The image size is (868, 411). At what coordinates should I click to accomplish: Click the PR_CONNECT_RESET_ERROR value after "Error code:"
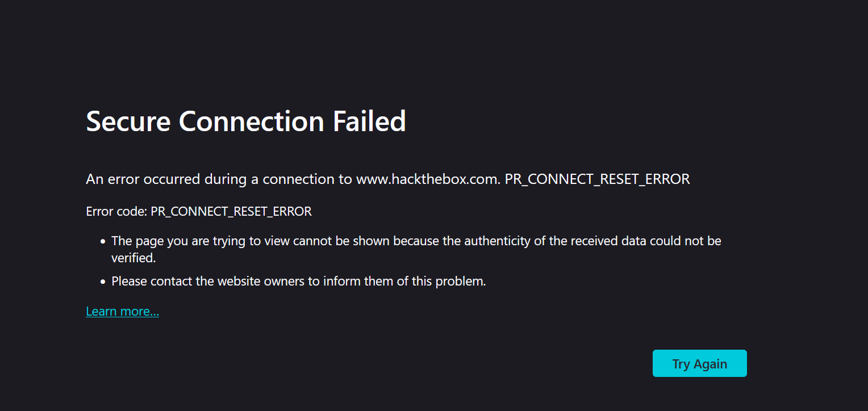pyautogui.click(x=231, y=212)
